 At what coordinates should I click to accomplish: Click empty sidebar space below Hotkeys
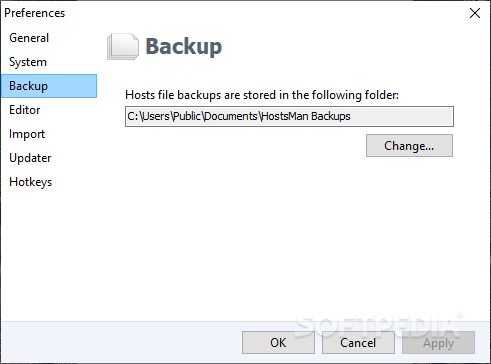pyautogui.click(x=49, y=253)
